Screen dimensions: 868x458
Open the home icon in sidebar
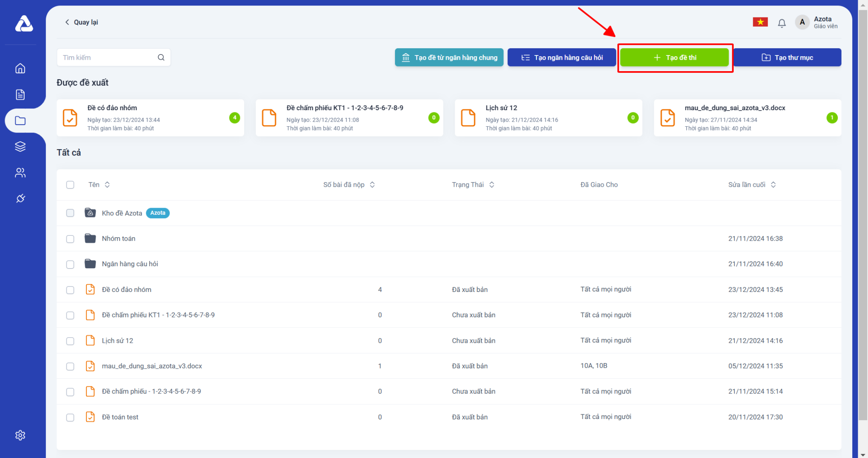coord(20,68)
